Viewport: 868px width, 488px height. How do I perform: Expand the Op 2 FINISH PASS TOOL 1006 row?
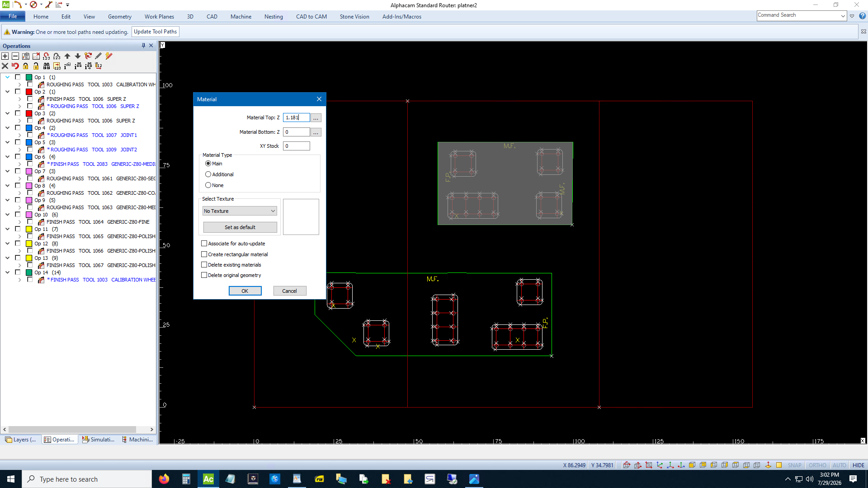20,99
